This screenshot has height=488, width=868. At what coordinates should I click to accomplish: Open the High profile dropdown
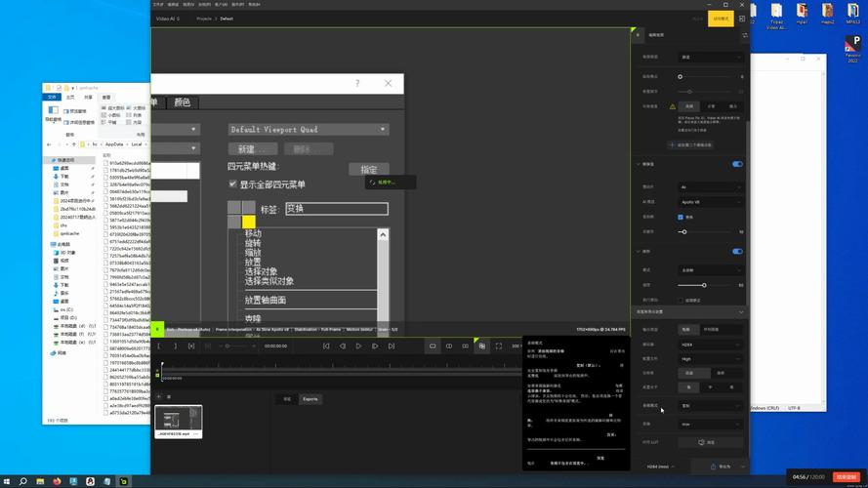click(711, 358)
